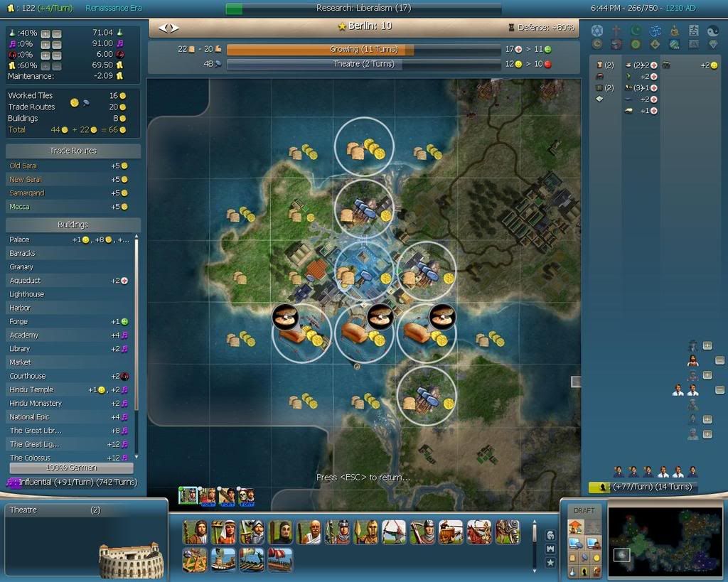Click the Theatre building image panel
This screenshot has height=582, width=728.
point(132,559)
